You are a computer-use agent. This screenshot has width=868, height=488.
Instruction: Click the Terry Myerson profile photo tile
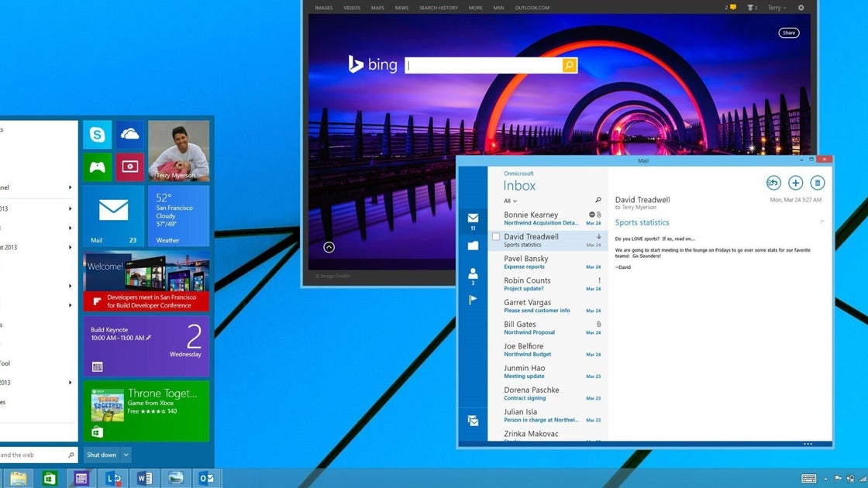(179, 151)
